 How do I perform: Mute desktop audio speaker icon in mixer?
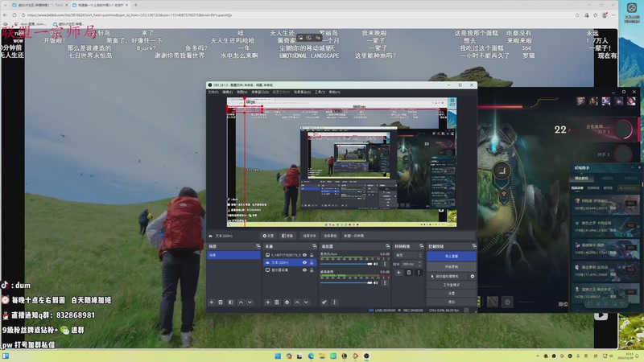tap(375, 282)
